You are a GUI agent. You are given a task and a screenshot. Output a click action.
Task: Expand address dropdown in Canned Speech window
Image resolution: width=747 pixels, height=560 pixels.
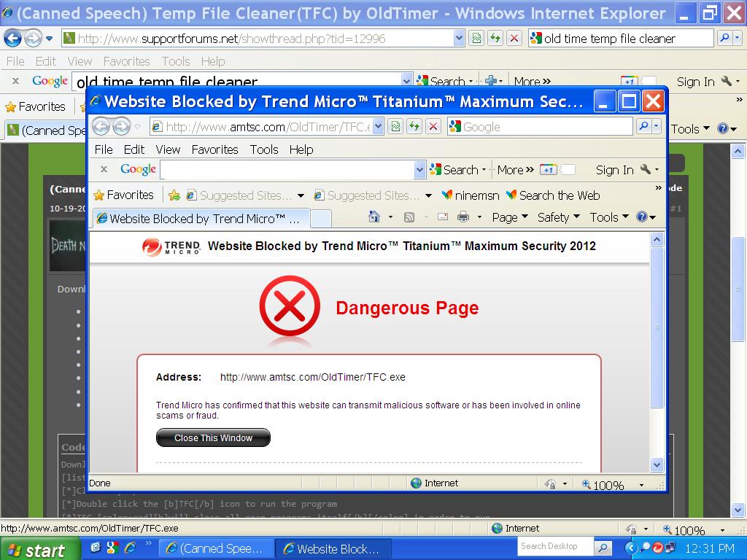459,38
